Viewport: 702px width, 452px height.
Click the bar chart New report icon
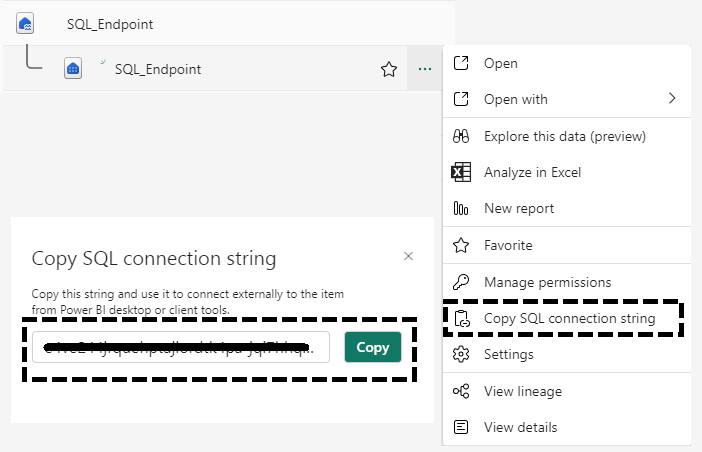pyautogui.click(x=461, y=209)
